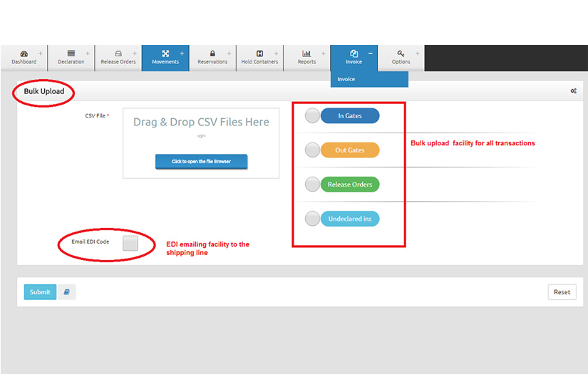This screenshot has width=588, height=374.
Task: Collapse the Invoice menu minus sign
Action: coord(371,53)
